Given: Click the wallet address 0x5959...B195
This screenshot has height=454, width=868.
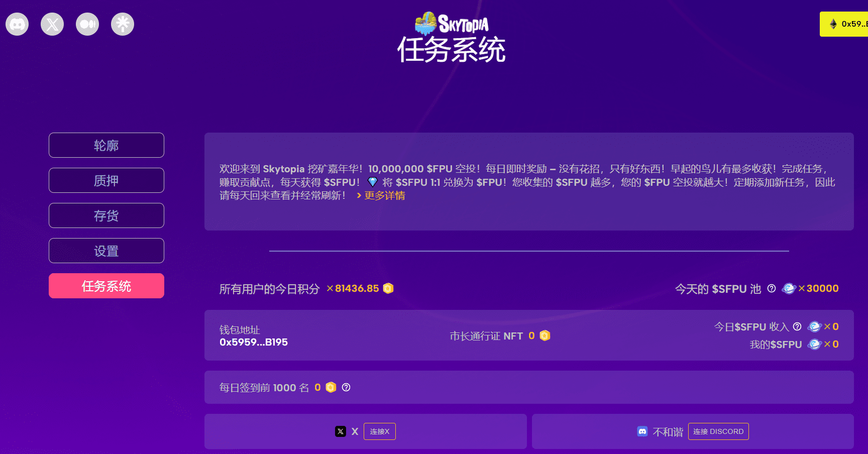Looking at the screenshot, I should (x=254, y=342).
